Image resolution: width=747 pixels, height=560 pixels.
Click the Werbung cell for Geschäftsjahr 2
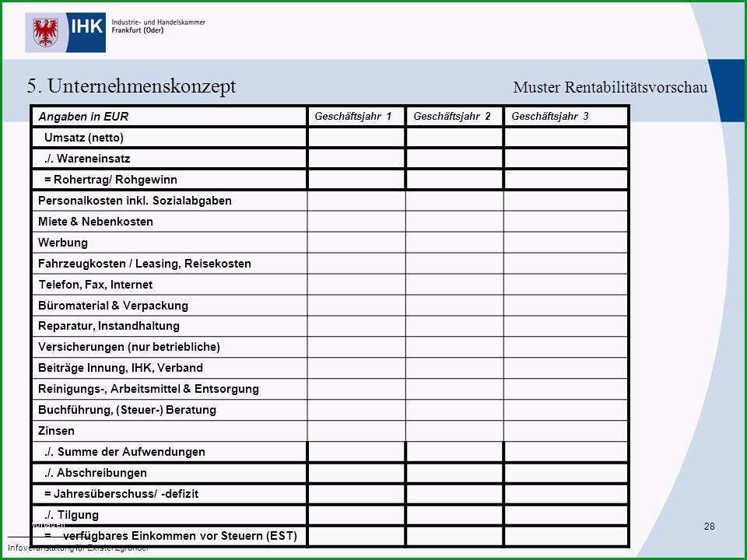(454, 243)
